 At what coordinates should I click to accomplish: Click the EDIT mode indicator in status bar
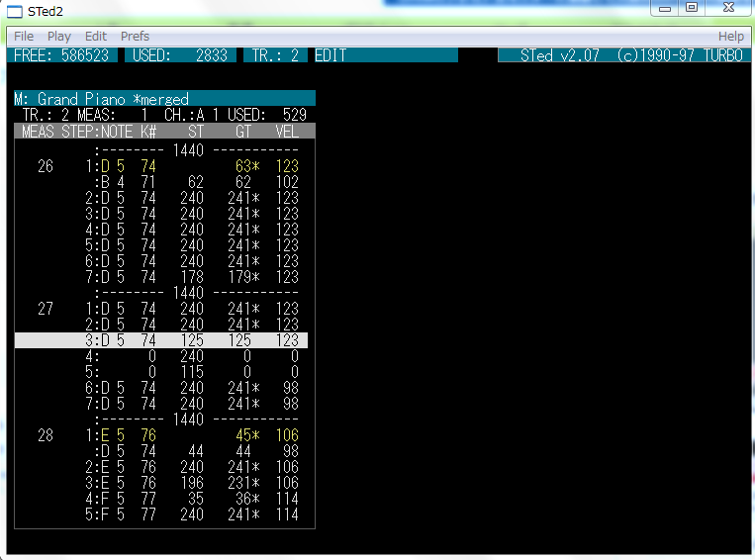tap(331, 55)
